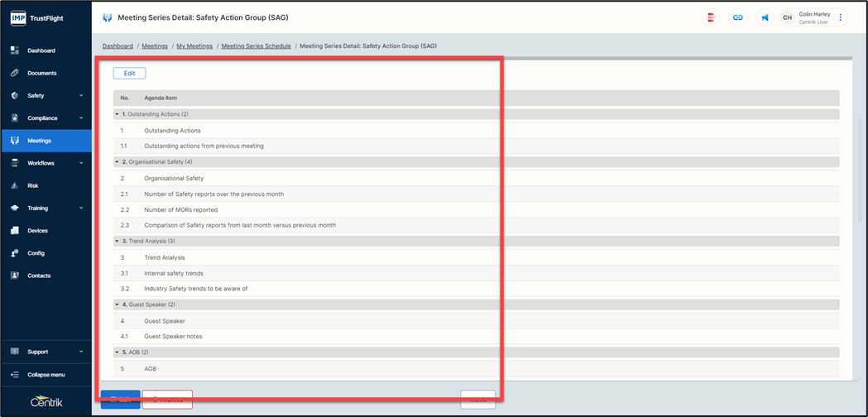Collapse the 1. Outstanding Actions group
868x417 pixels.
[117, 114]
